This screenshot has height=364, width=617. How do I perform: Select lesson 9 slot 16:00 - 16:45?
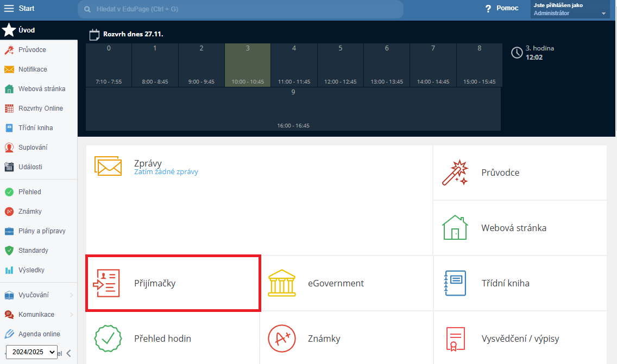pyautogui.click(x=293, y=109)
